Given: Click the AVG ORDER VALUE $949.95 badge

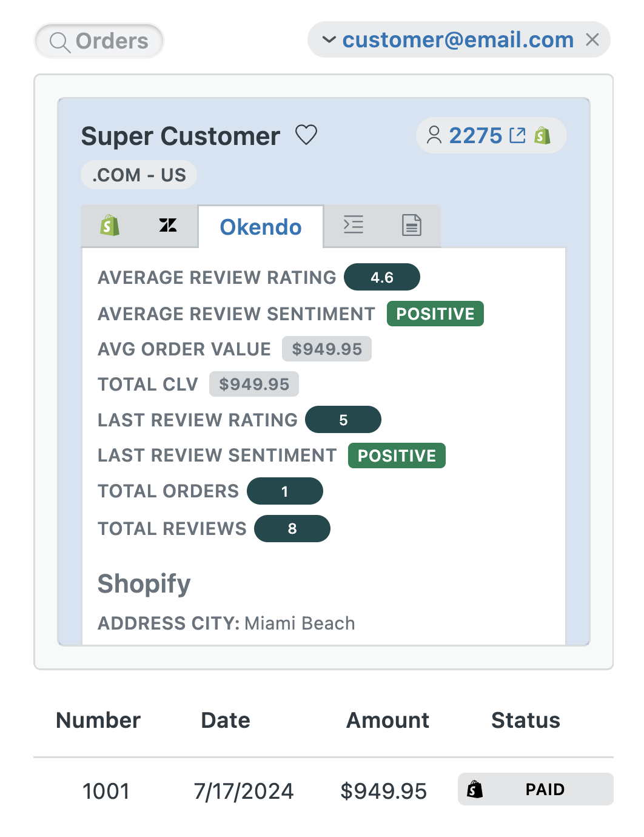Looking at the screenshot, I should coord(327,349).
